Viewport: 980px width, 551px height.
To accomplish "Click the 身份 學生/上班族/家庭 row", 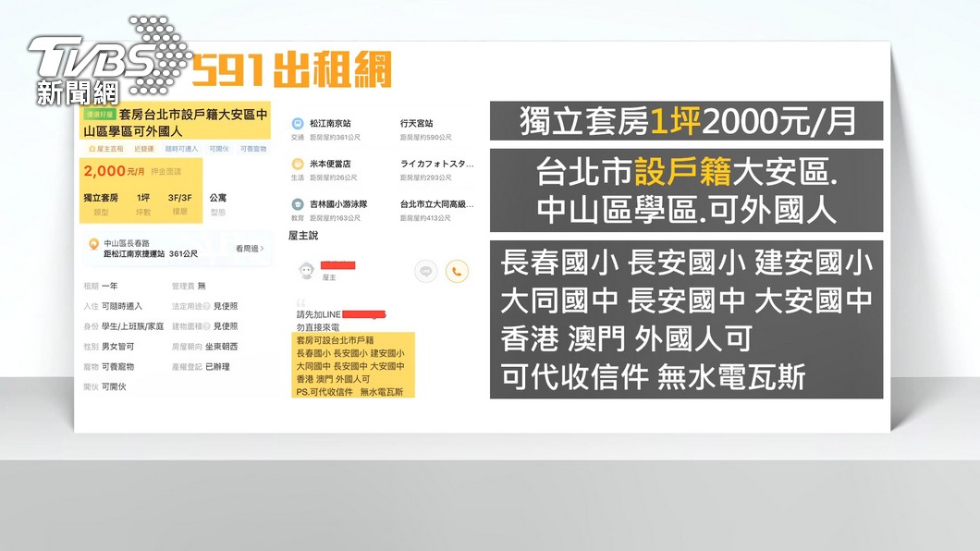I will pyautogui.click(x=124, y=326).
